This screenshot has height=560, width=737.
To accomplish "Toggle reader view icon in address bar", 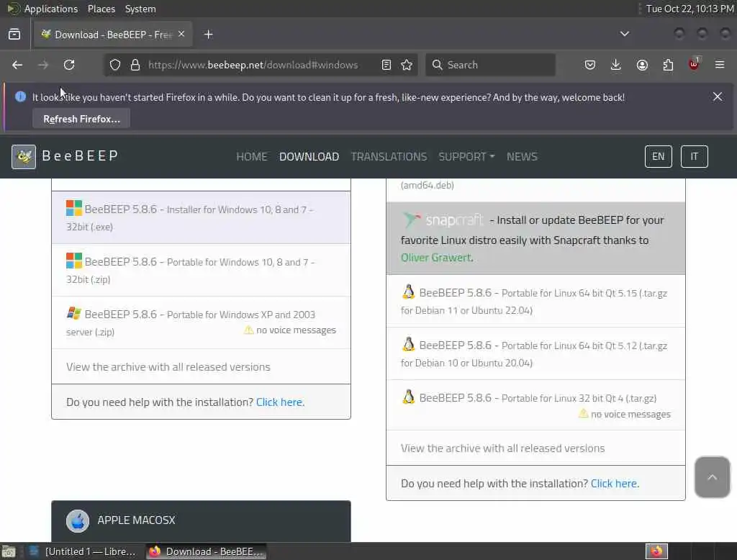I will coord(386,65).
